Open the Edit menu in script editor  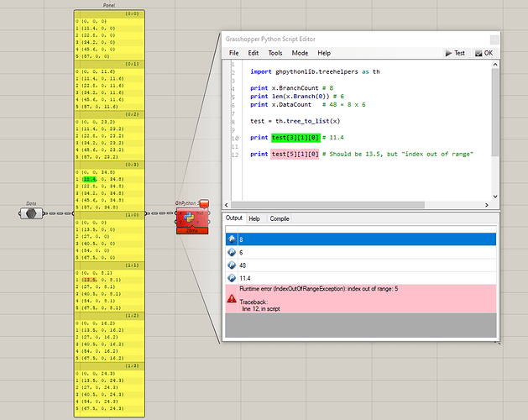pos(253,53)
